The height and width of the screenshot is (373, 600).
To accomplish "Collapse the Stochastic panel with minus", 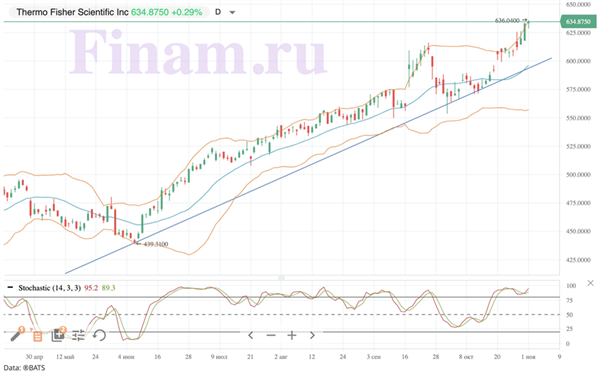I will [x=10, y=287].
